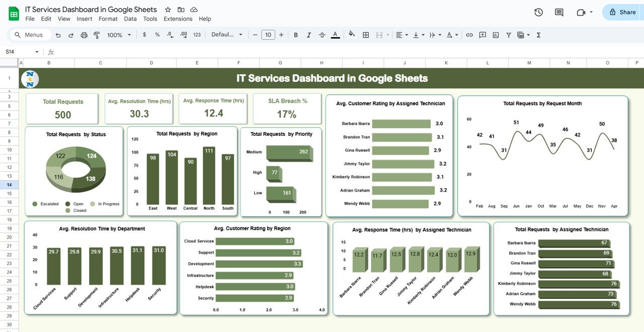This screenshot has width=644, height=332.
Task: Click the paint format roller icon
Action: pyautogui.click(x=97, y=35)
